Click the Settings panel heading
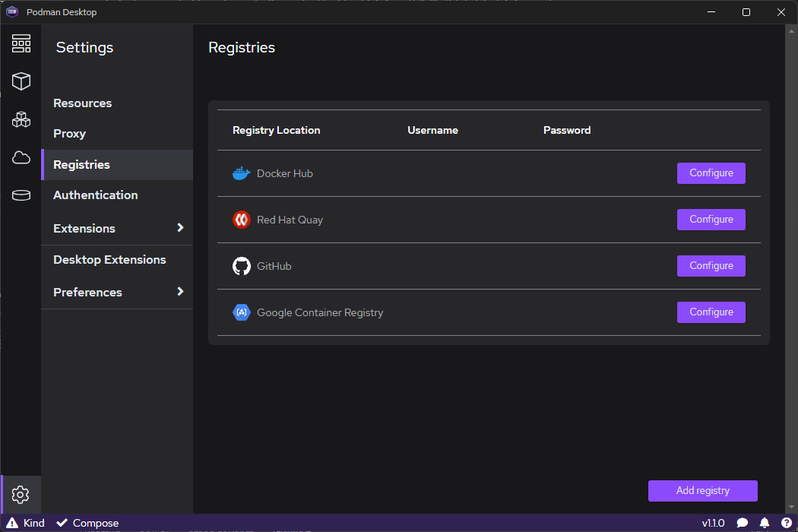798x532 pixels. [84, 47]
